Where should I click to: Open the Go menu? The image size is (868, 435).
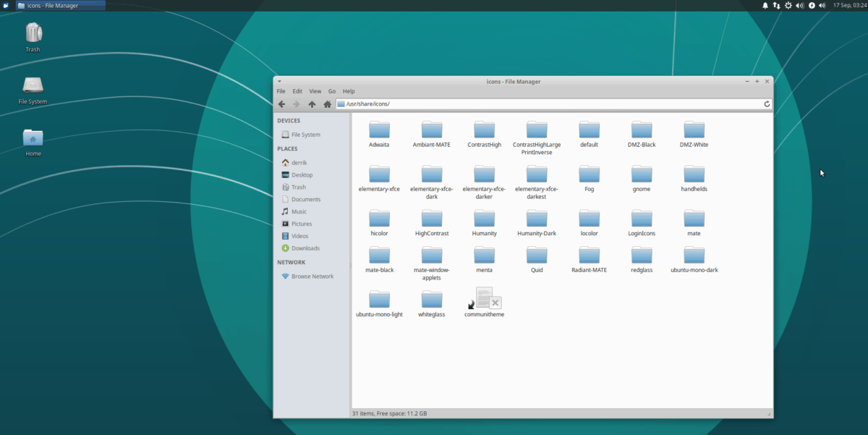pos(332,90)
